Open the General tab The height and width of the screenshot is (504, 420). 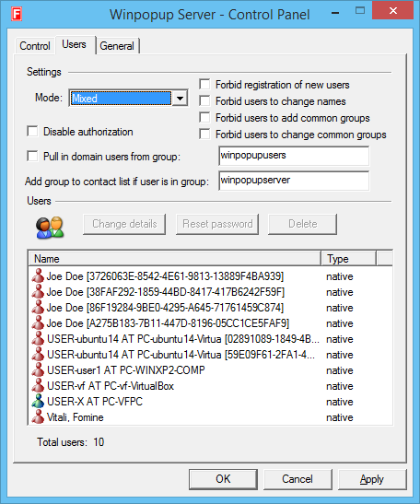(x=117, y=46)
